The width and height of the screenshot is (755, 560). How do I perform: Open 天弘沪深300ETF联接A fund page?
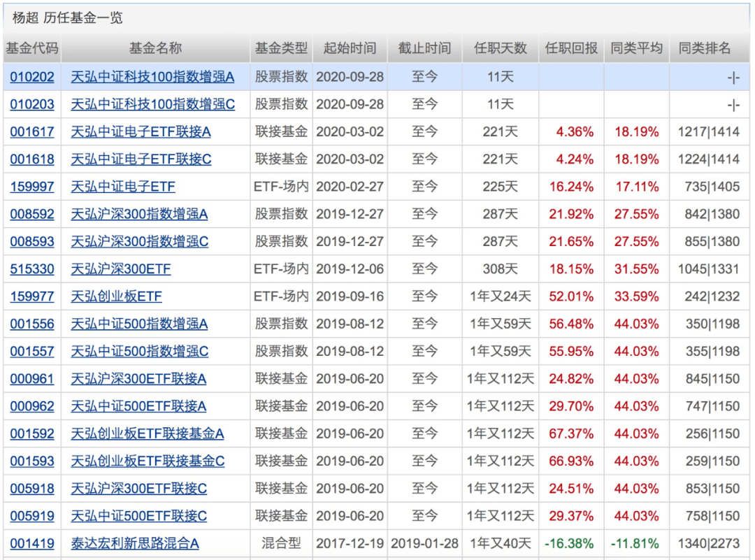(138, 379)
